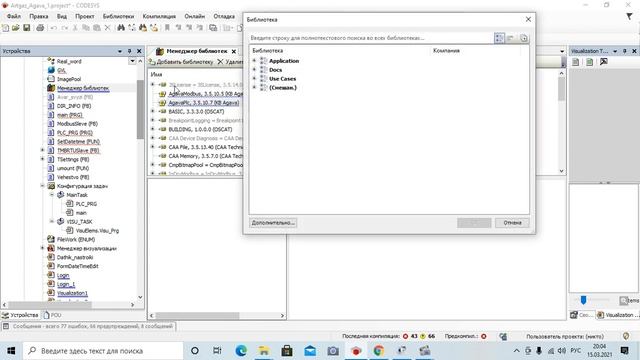Click the image tool icon in Visualization Toolbox
This screenshot has width=640, height=360.
coord(604,62)
